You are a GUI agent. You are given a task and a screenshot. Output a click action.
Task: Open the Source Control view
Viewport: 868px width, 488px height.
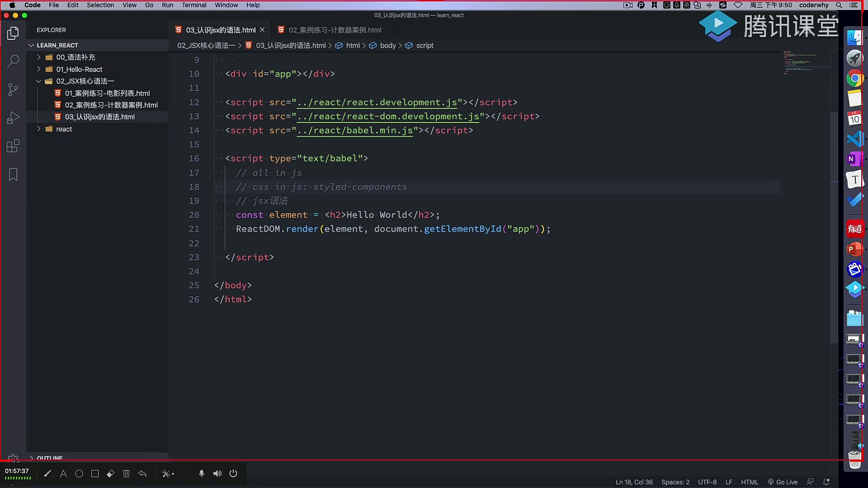(x=13, y=89)
